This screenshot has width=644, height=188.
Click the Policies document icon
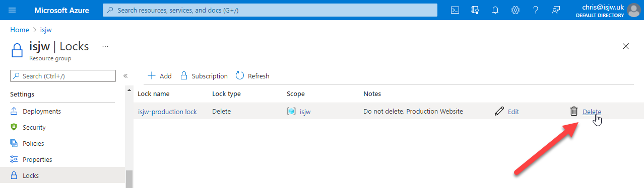click(14, 143)
